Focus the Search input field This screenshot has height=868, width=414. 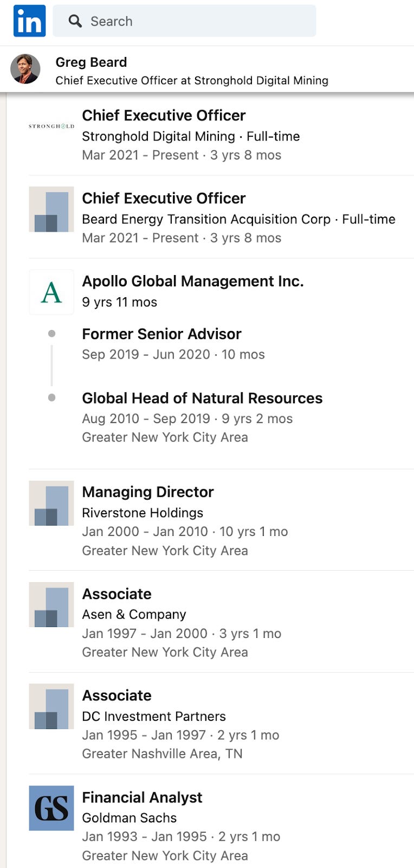point(184,21)
